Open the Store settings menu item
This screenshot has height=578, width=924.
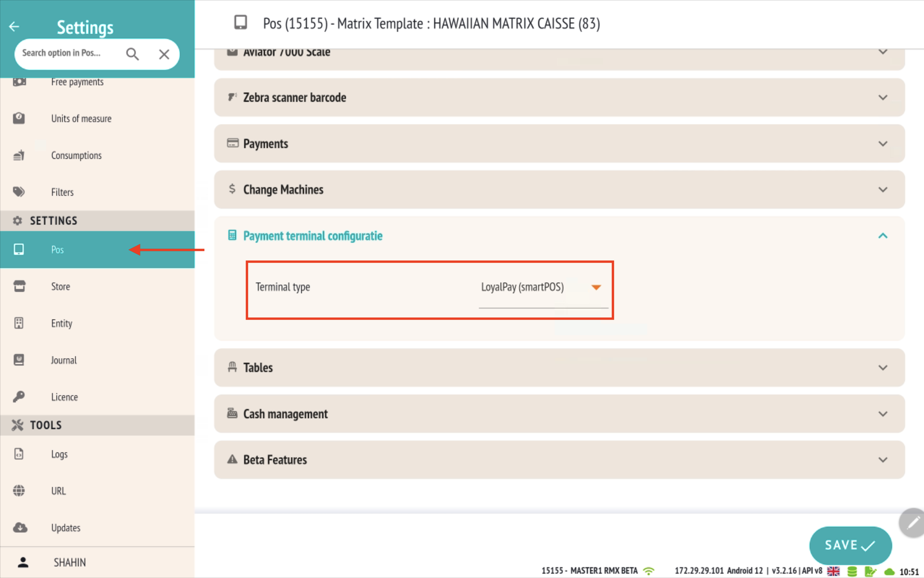coord(61,286)
